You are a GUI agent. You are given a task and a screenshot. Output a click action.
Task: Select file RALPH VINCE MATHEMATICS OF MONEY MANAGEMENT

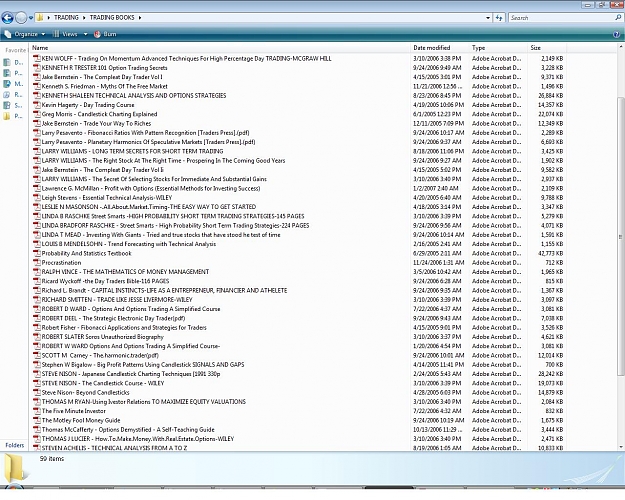click(x=125, y=272)
